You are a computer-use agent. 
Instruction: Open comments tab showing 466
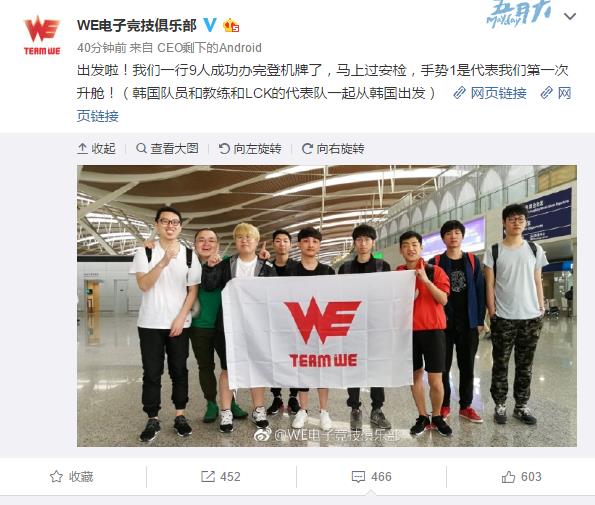[x=371, y=477]
